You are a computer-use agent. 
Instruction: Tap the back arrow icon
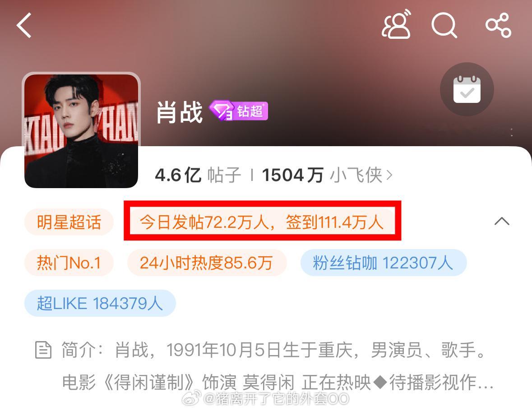pos(24,25)
